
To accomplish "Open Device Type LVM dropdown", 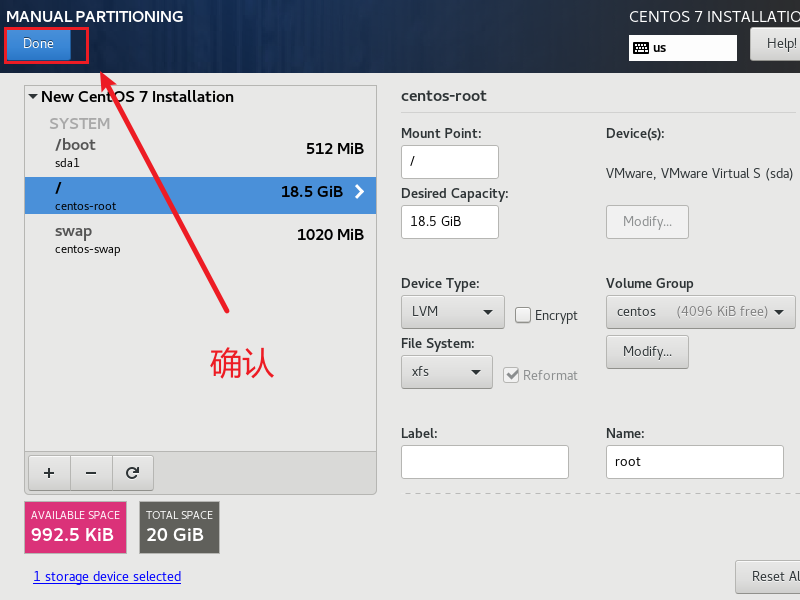I will click(x=453, y=312).
